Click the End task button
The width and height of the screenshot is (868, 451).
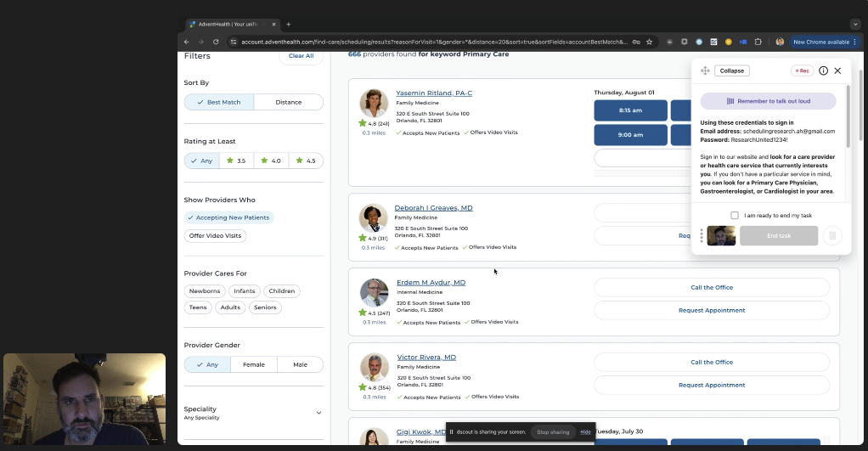pyautogui.click(x=779, y=236)
